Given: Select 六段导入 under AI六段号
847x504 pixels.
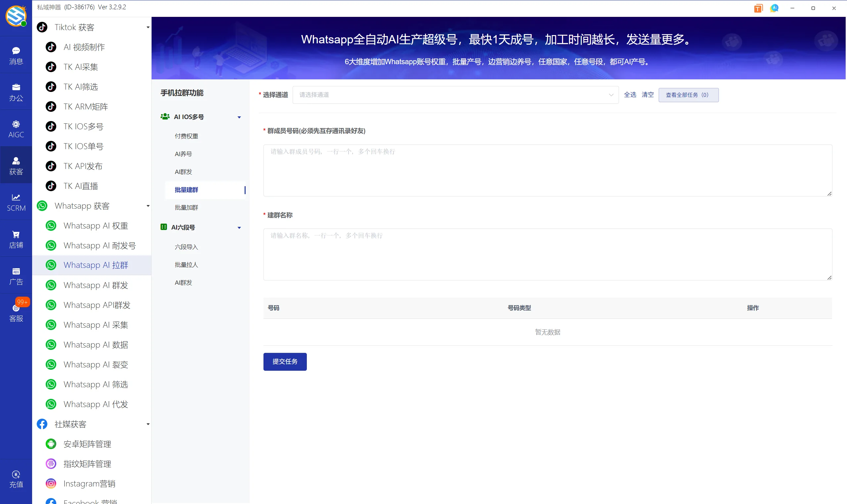Looking at the screenshot, I should pyautogui.click(x=186, y=247).
